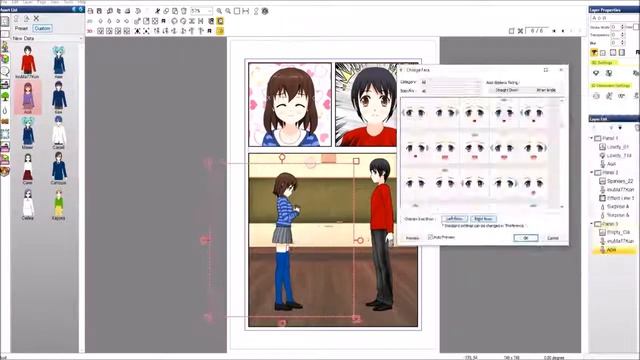Click the first 3D Character Settings head icon

(x=596, y=96)
